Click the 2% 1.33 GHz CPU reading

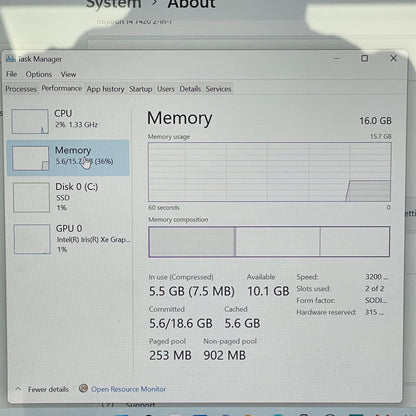tap(76, 125)
